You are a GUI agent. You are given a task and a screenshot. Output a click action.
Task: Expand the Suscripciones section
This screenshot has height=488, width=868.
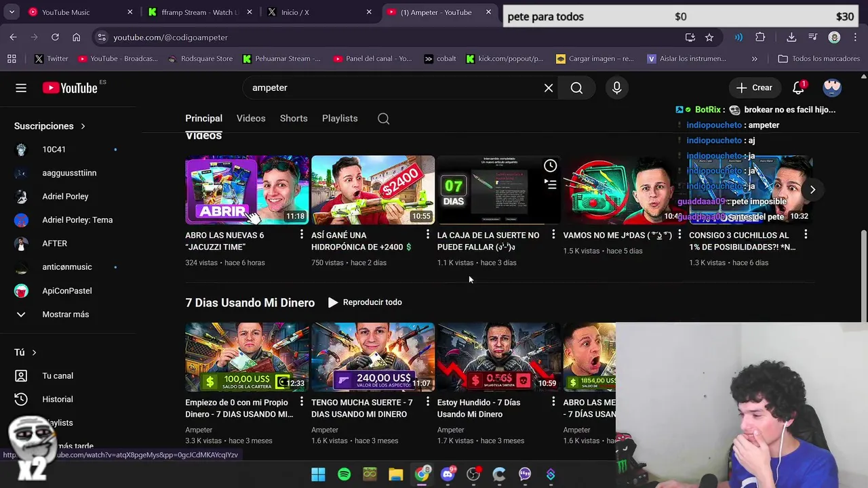50,126
